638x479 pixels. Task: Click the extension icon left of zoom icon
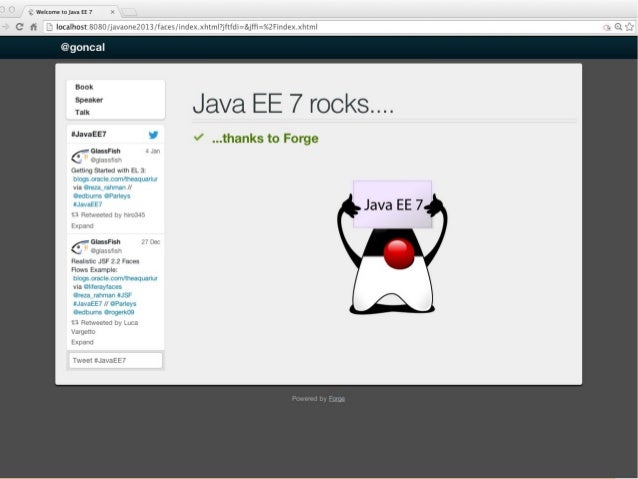click(607, 27)
